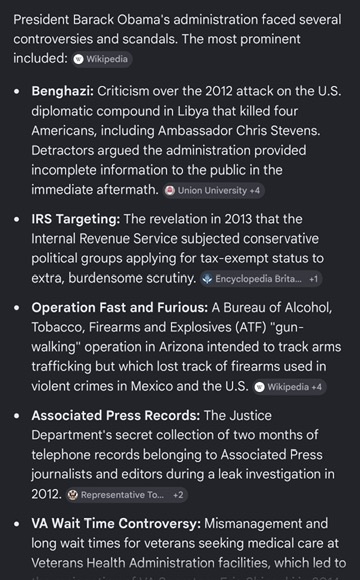This screenshot has height=580, width=360.
Task: Open the Wikipedia label after "Mexico and the U.S."
Action: click(288, 387)
